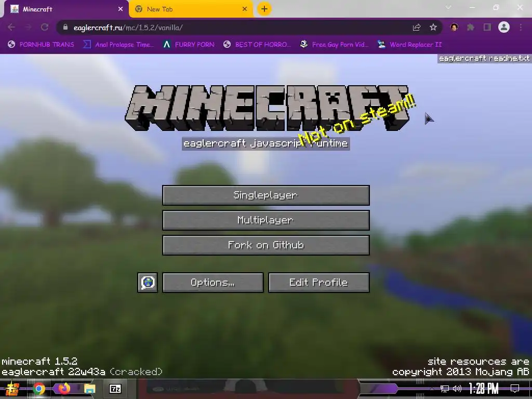The height and width of the screenshot is (399, 532).
Task: Go back in browser history
Action: 11,27
